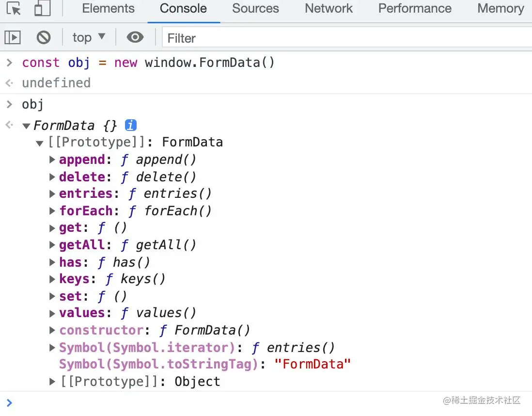This screenshot has height=416, width=532.
Task: Show the console sidebar panel icon
Action: [13, 37]
